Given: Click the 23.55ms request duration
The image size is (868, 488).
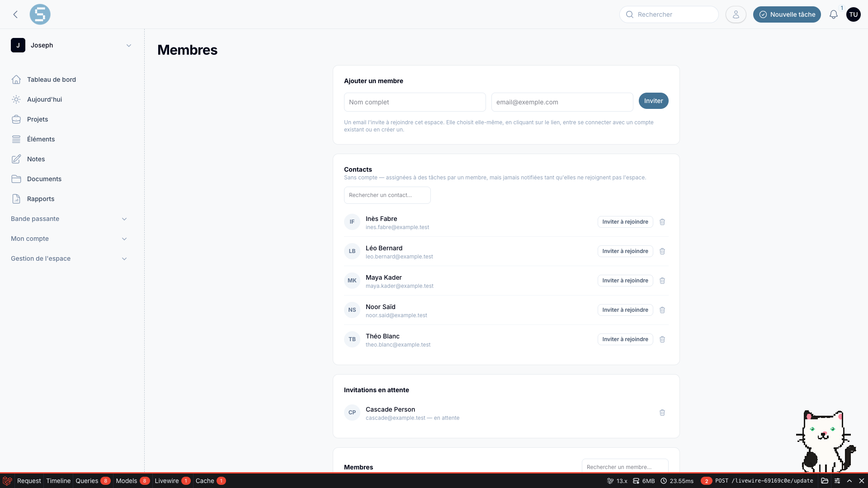Looking at the screenshot, I should (x=677, y=481).
